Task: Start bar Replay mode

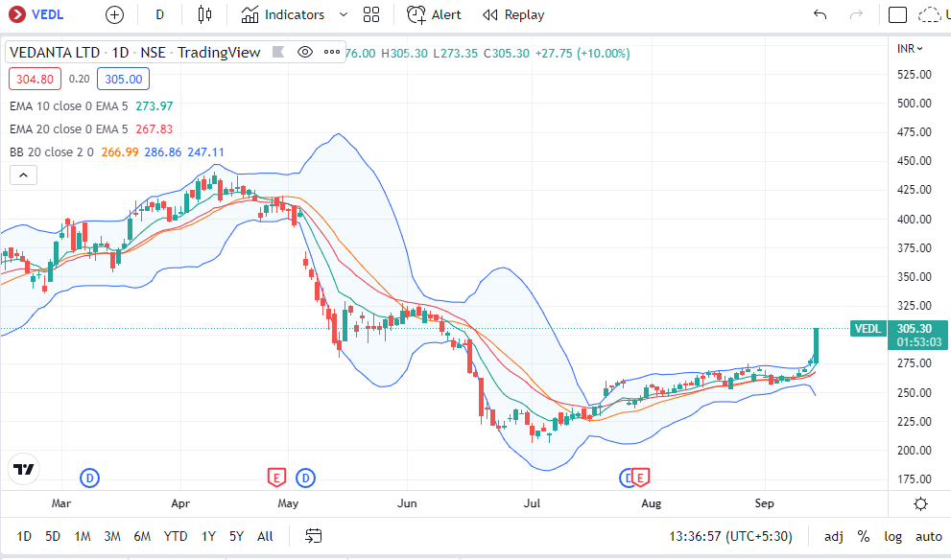Action: [513, 14]
